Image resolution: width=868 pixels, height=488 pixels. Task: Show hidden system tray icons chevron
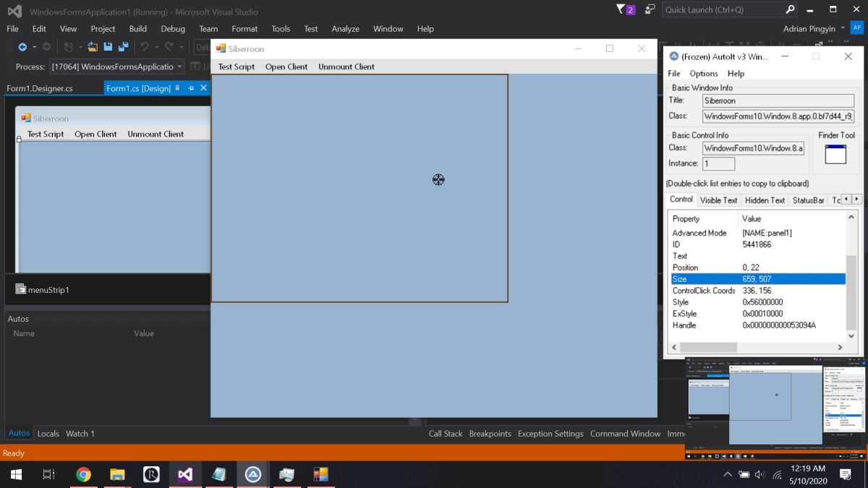(x=728, y=474)
